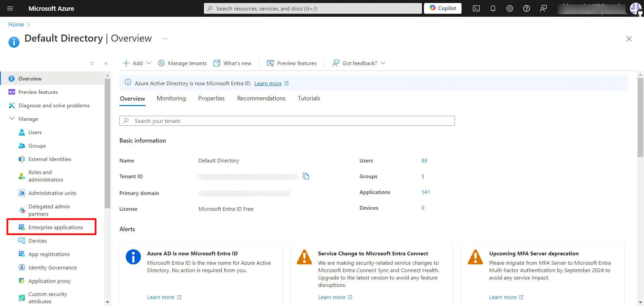Click the Microsoft Azure logo text
Screen dimensions: 644x306
(51, 8)
